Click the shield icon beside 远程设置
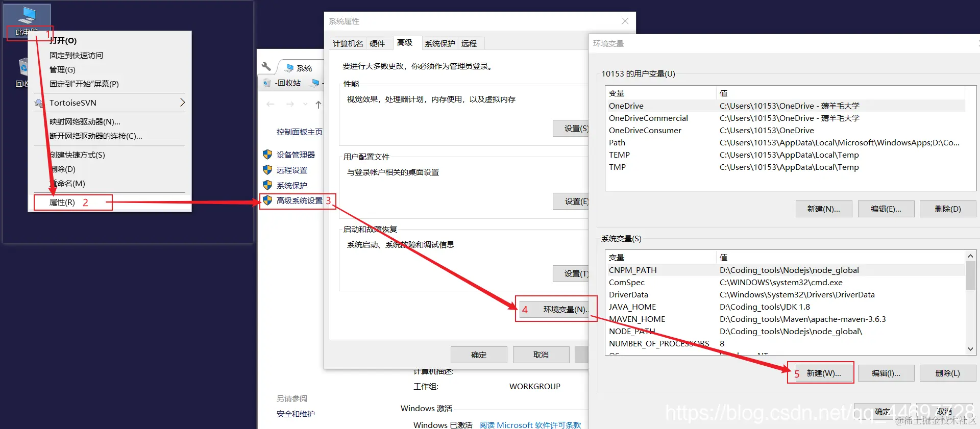Image resolution: width=980 pixels, height=429 pixels. tap(267, 169)
